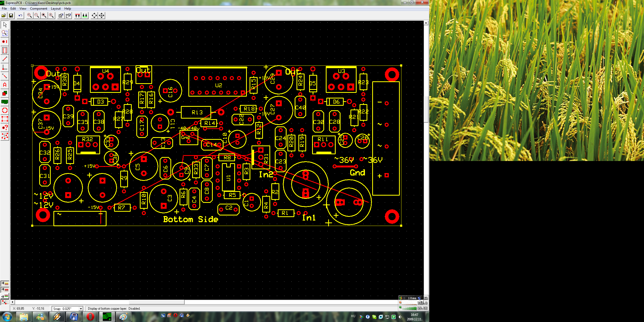
Task: Select the Place trace tool
Action: pyautogui.click(x=5, y=59)
